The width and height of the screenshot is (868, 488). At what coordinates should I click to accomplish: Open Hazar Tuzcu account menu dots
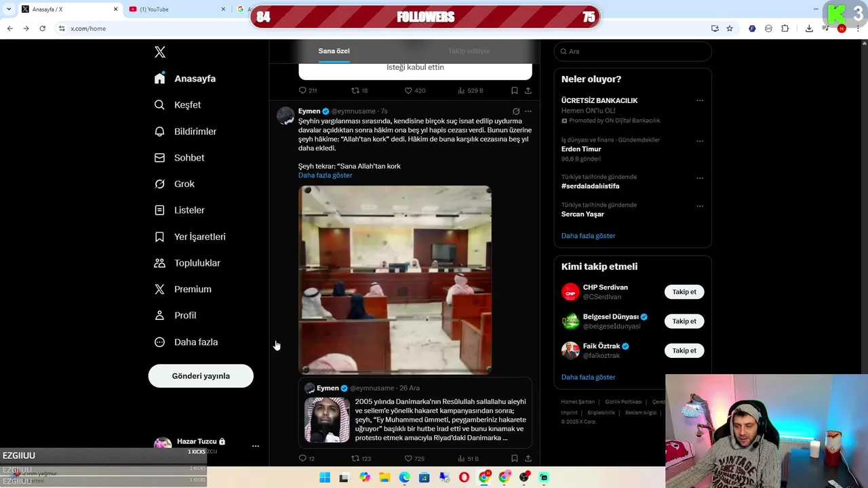pos(256,446)
